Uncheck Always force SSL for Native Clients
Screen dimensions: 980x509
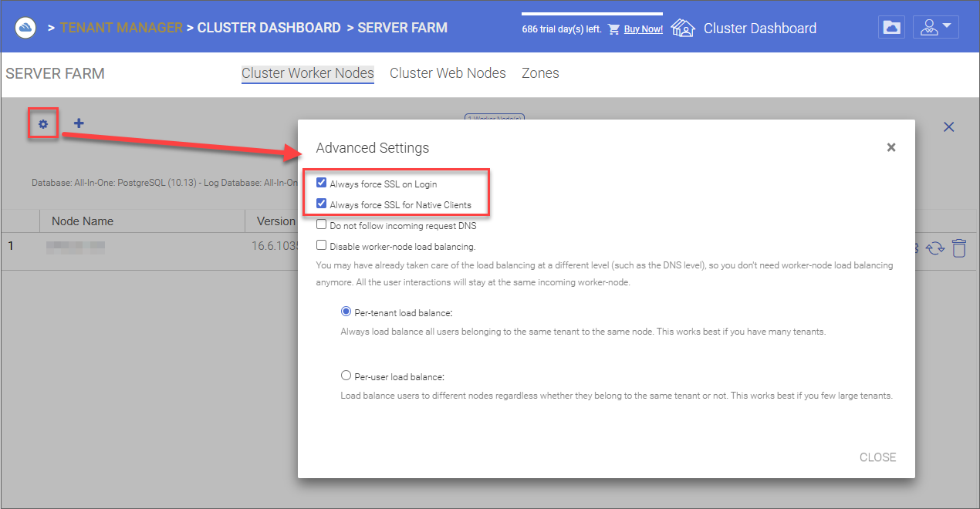coord(322,204)
